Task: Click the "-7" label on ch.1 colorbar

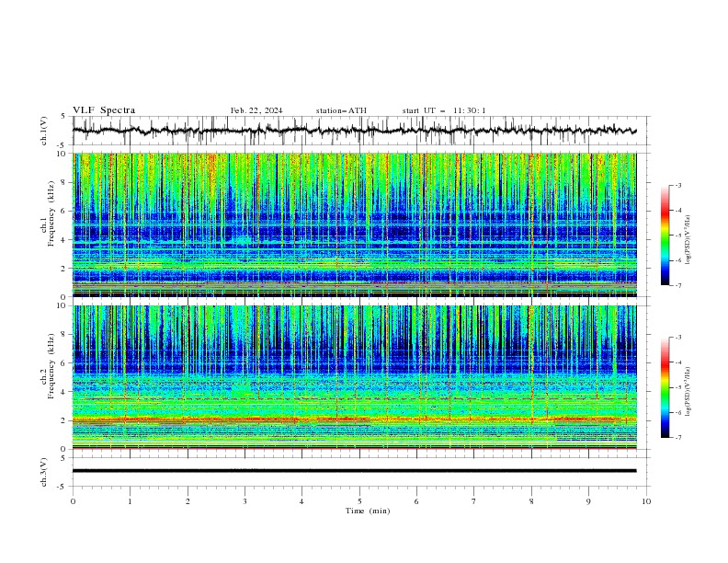Action: (x=678, y=285)
